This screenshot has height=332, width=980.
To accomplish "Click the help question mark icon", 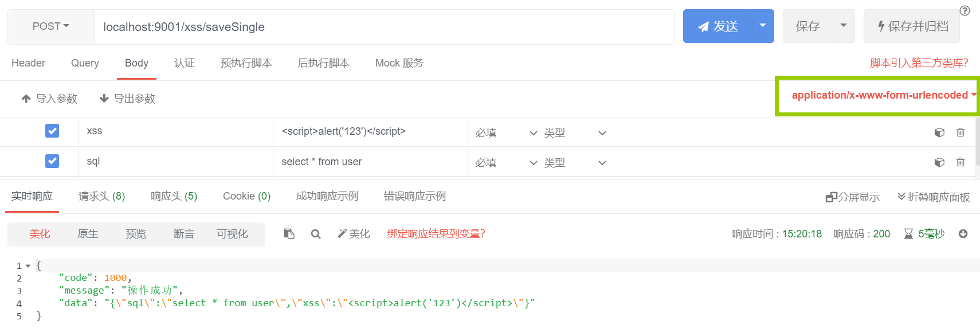I will (965, 11).
